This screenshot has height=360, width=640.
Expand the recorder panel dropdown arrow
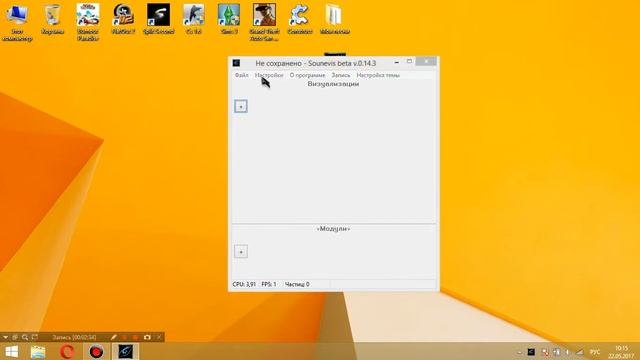pyautogui.click(x=5, y=337)
